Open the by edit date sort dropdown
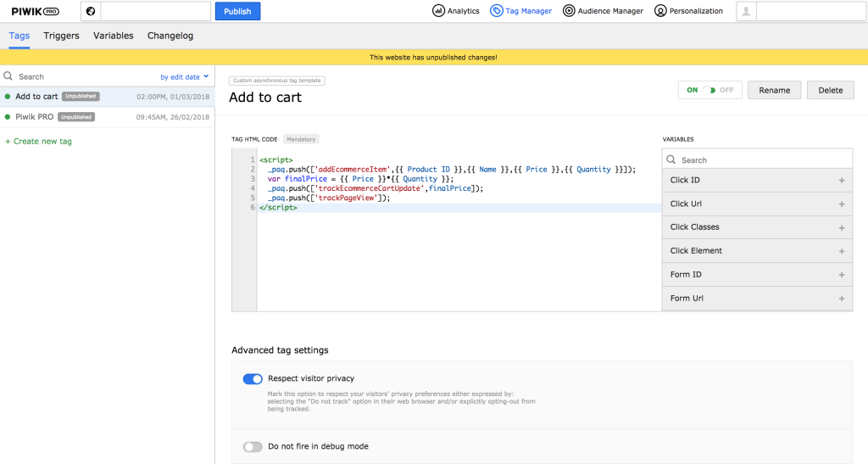This screenshot has width=868, height=464. 184,77
